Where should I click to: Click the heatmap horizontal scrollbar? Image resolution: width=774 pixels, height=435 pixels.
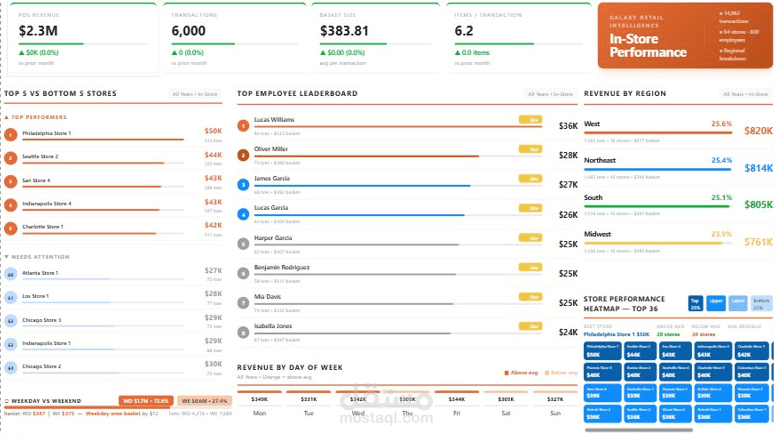[x=639, y=430]
